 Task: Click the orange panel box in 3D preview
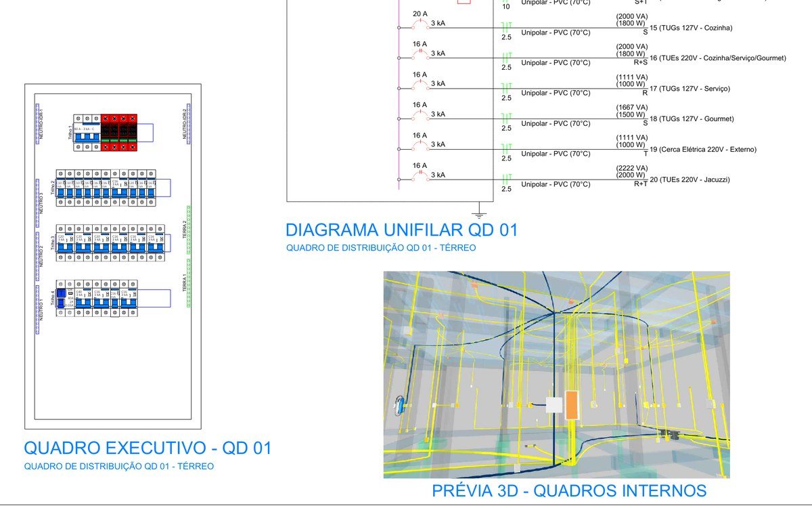[x=572, y=404]
